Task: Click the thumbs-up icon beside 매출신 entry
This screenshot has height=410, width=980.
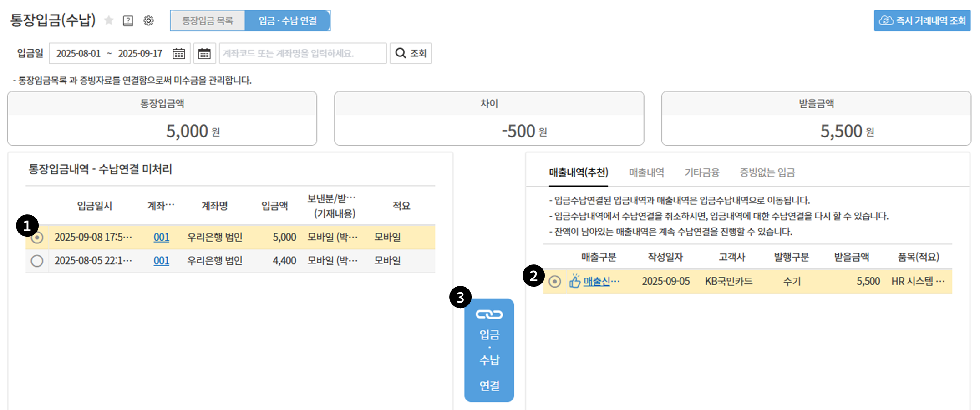Action: point(575,281)
